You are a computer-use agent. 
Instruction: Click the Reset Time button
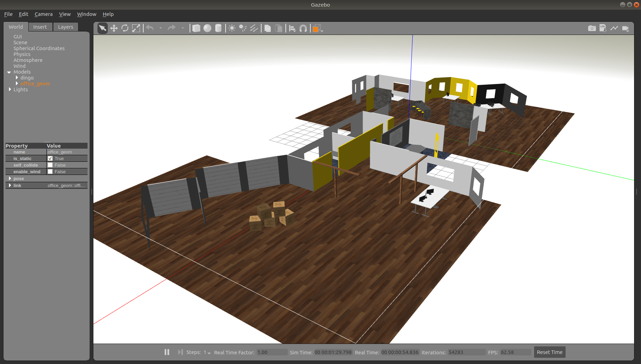click(549, 352)
